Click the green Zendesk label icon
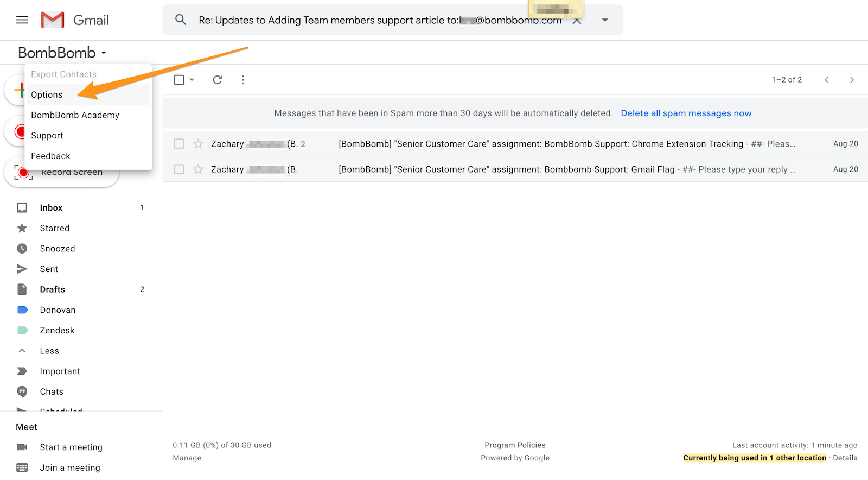The height and width of the screenshot is (480, 868). coord(23,331)
